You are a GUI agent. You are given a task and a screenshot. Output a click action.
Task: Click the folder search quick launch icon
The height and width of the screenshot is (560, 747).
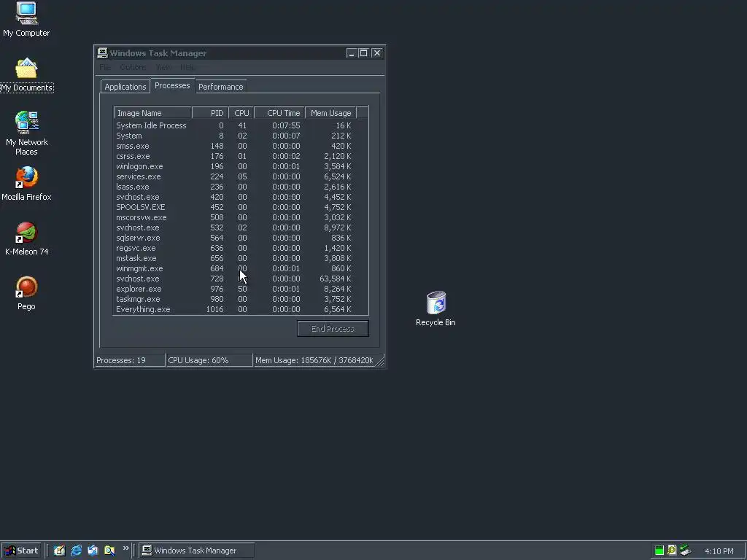tap(109, 551)
